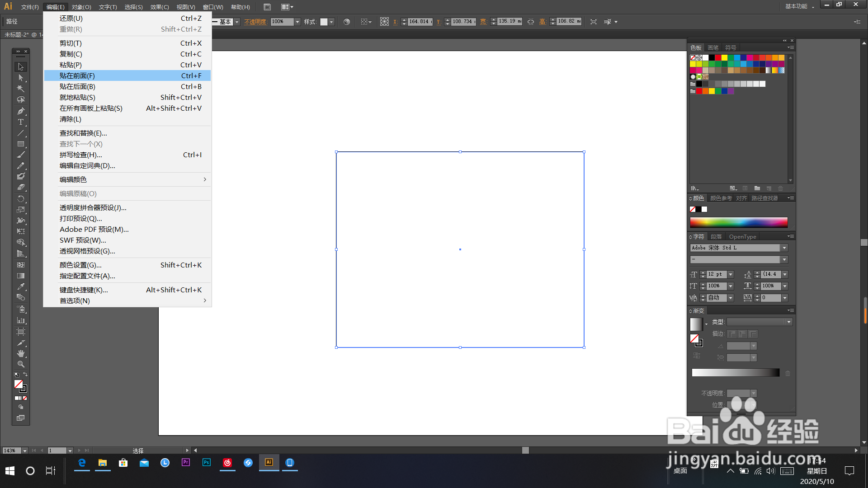Swap fill and stroke colors
This screenshot has width=868, height=488.
tap(25, 374)
